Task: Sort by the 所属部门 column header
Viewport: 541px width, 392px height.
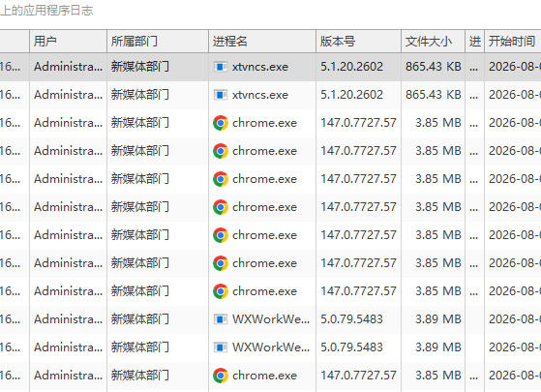Action: 158,42
